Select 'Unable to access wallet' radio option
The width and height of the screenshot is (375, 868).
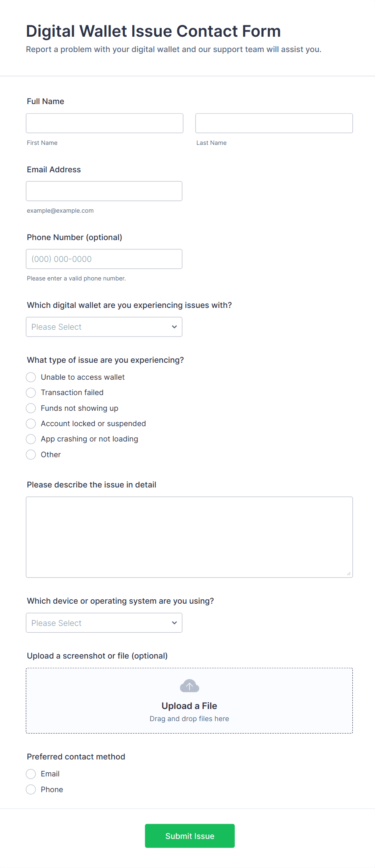[x=31, y=377]
